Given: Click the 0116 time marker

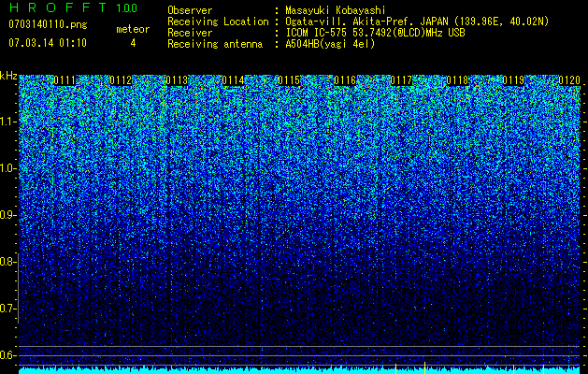Looking at the screenshot, I should (345, 80).
